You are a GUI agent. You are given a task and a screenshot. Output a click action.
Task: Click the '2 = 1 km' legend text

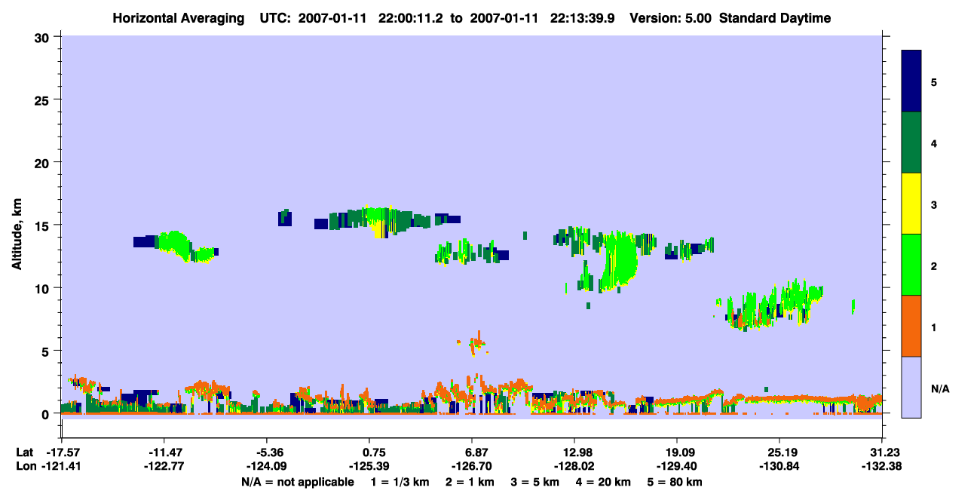[x=471, y=482]
